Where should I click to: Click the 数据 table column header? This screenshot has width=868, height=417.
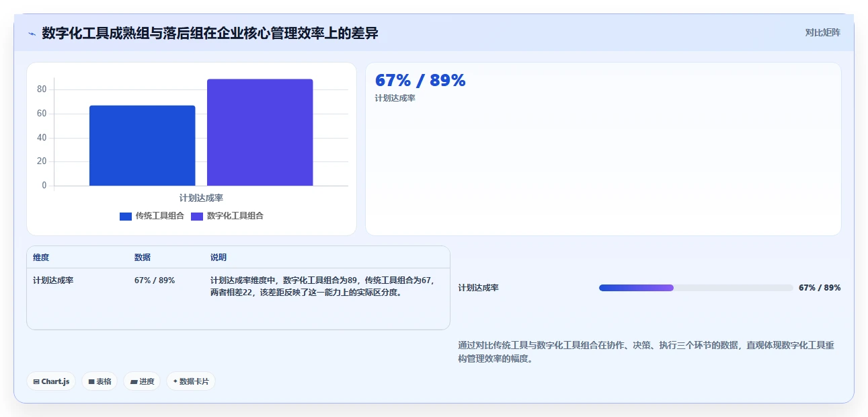pos(143,258)
